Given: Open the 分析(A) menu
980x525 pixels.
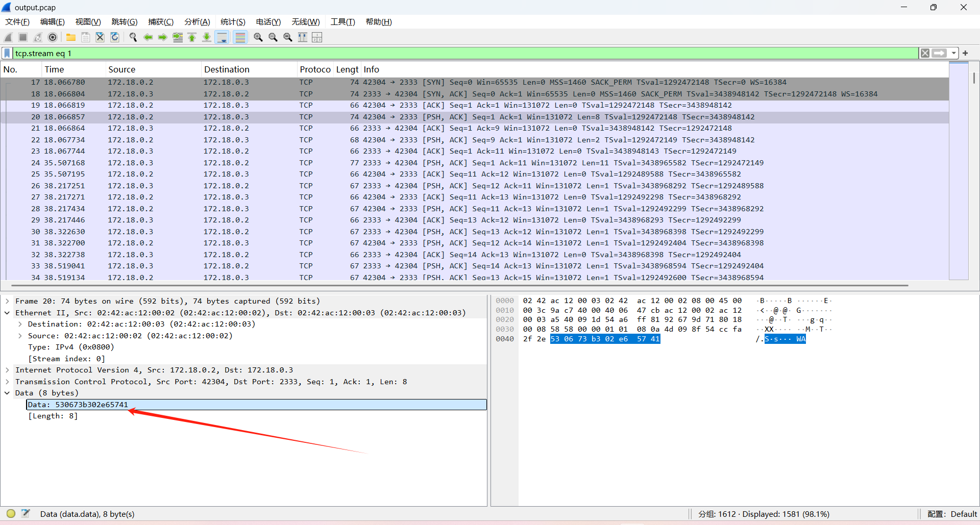Looking at the screenshot, I should [x=197, y=22].
